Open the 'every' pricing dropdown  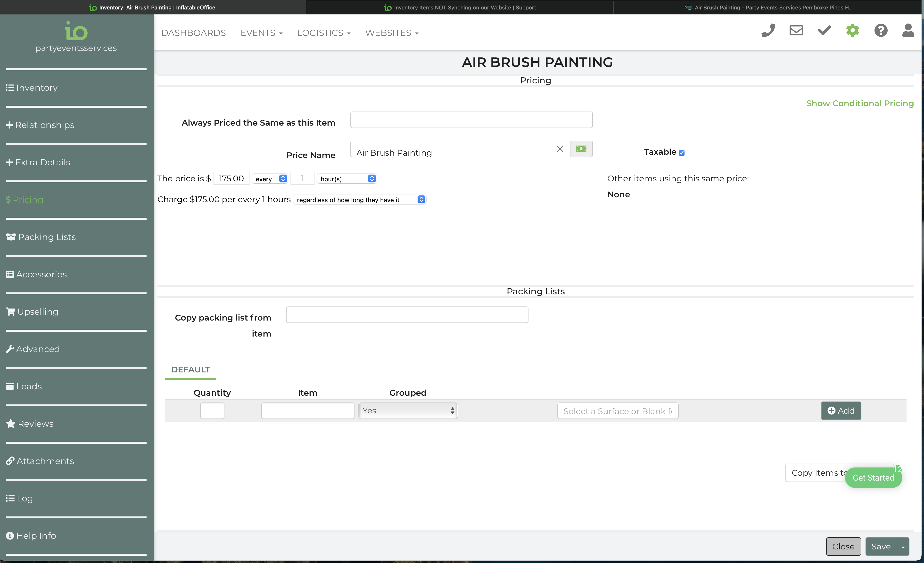(x=270, y=179)
